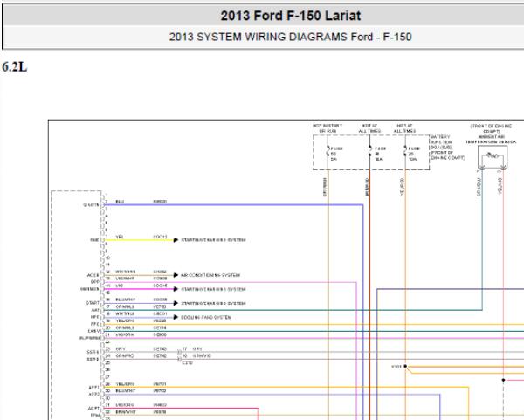Click the yellow wire's "STARTING/CHARGING SYSTEM" reference
The height and width of the screenshot is (420, 524).
[x=213, y=240]
